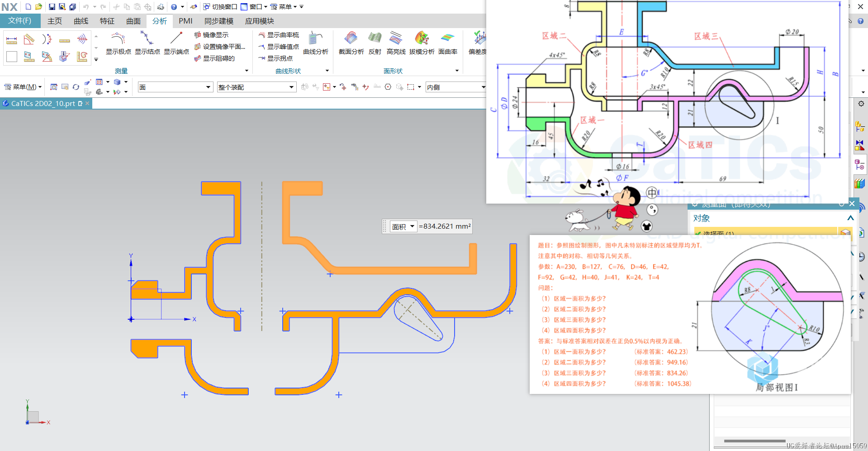Open the 内侧 selection dropdown

point(456,87)
